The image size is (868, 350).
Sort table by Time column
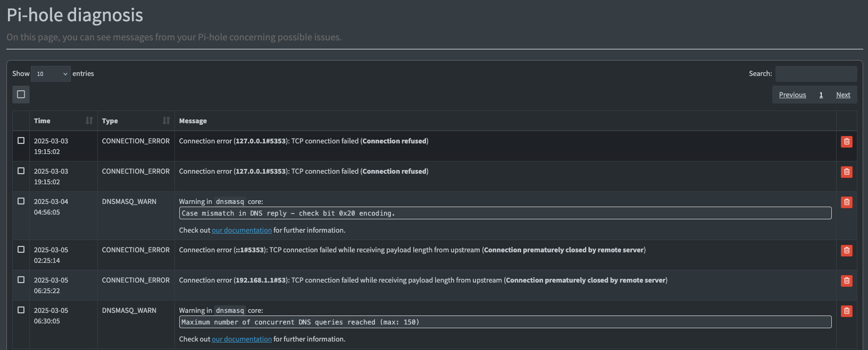coord(63,121)
